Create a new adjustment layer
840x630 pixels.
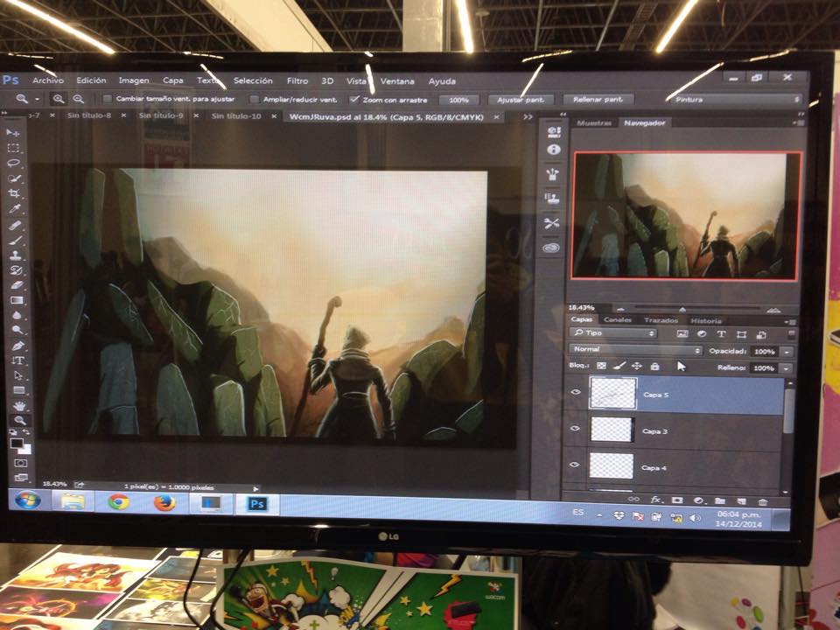click(698, 500)
